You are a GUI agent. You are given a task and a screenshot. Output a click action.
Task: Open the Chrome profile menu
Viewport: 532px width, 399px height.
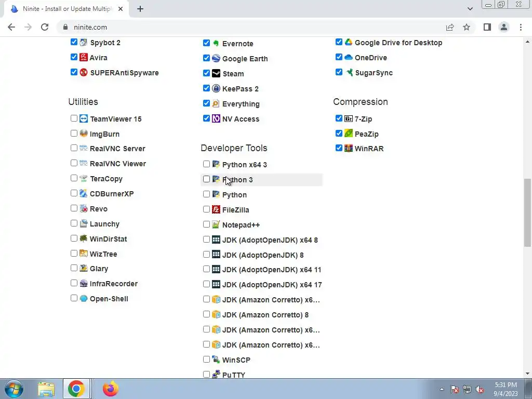click(x=504, y=27)
